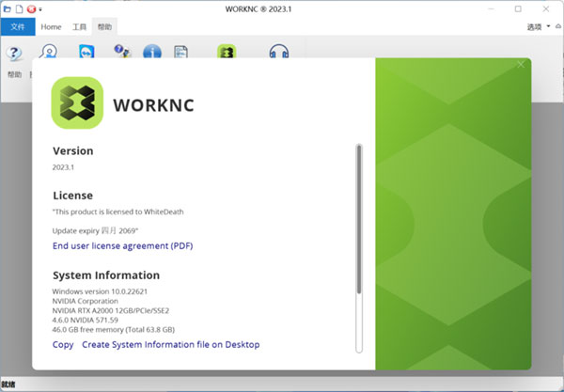564x392 pixels.
Task: Open End user license agreement (PDF)
Action: pos(122,246)
